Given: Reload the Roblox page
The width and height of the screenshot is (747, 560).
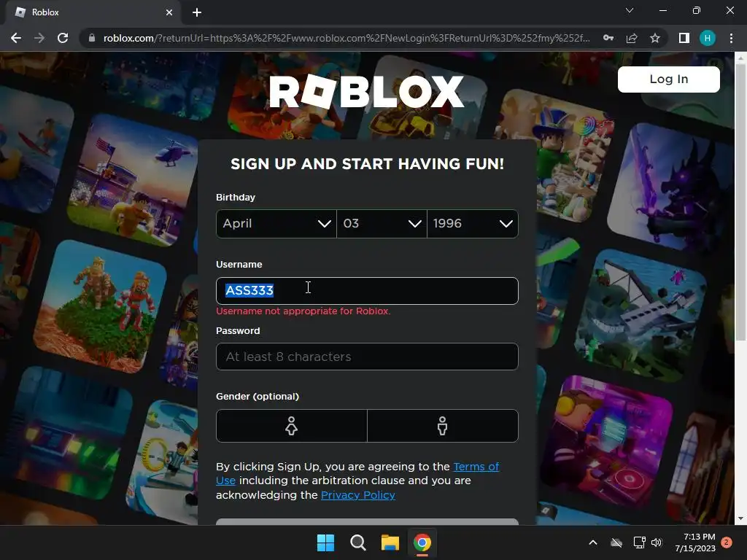Looking at the screenshot, I should coord(63,38).
